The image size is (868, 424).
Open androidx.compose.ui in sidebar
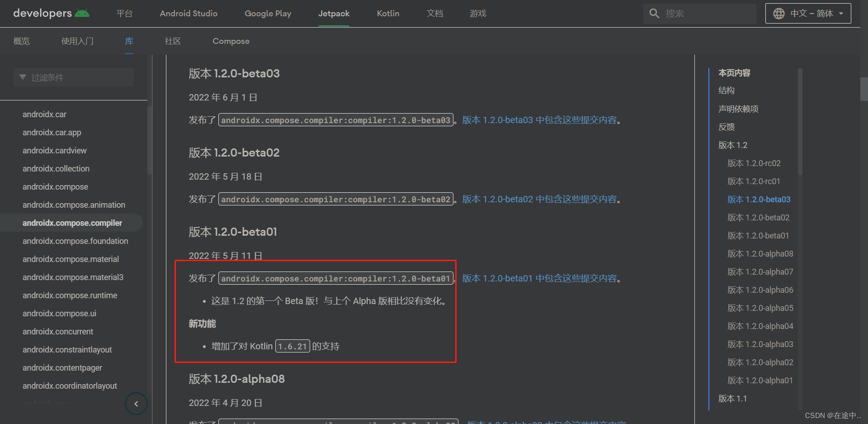point(59,314)
